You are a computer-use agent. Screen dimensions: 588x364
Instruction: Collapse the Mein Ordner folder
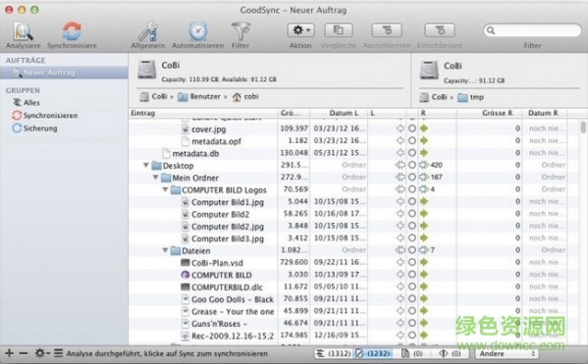pos(156,178)
